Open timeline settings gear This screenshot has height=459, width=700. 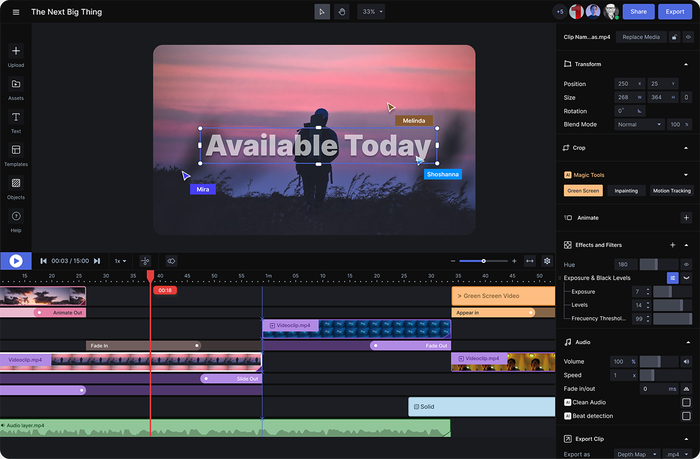(x=547, y=261)
